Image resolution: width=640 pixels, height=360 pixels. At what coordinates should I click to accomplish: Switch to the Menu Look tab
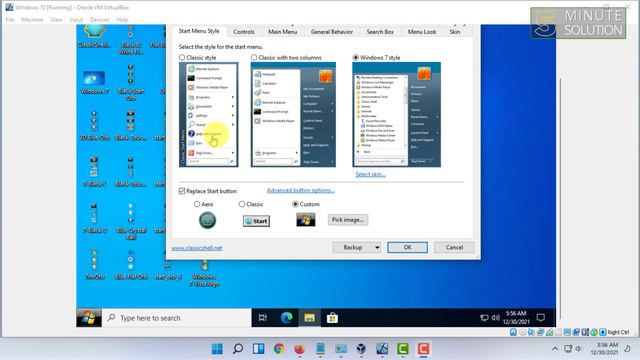click(422, 31)
